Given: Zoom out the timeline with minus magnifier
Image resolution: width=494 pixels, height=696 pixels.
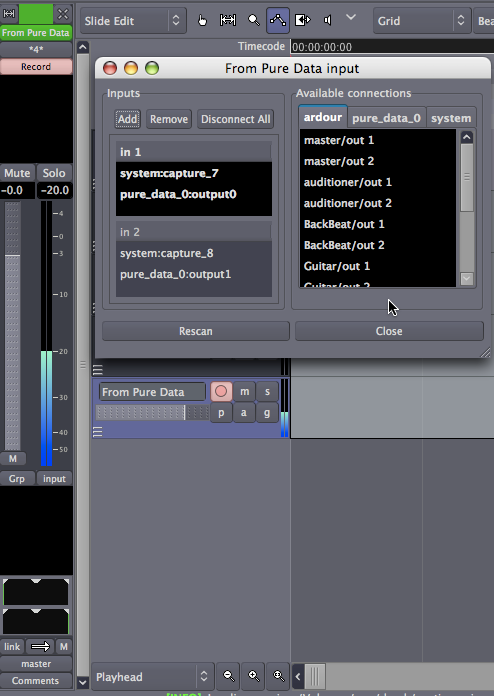Looking at the screenshot, I should tap(229, 676).
